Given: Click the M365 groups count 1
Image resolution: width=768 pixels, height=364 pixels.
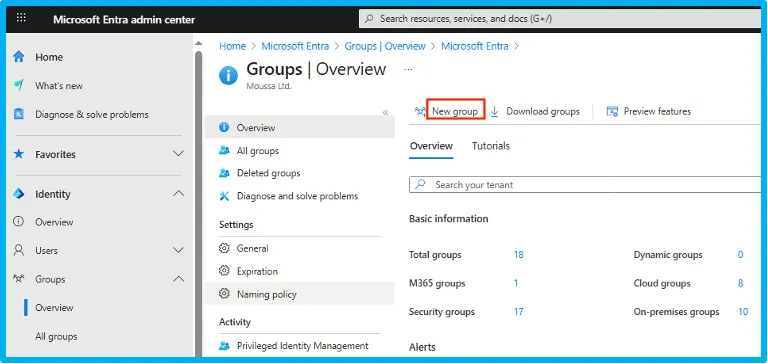Looking at the screenshot, I should point(516,283).
